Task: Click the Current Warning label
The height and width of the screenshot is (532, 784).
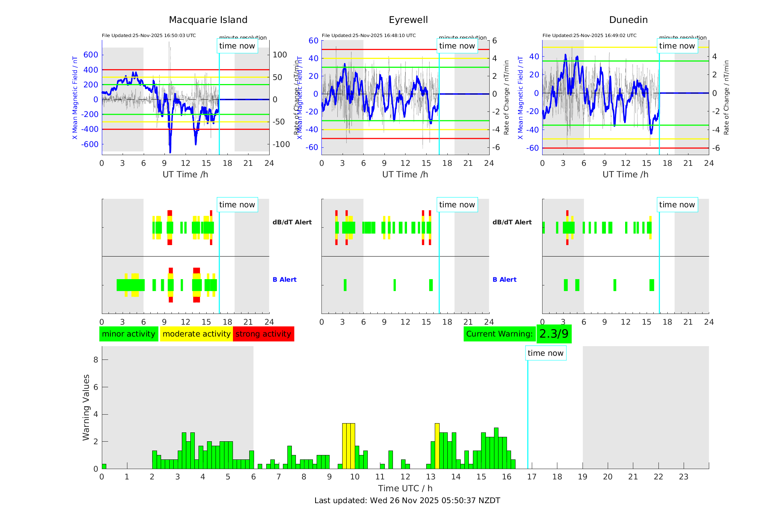Action: point(499,334)
